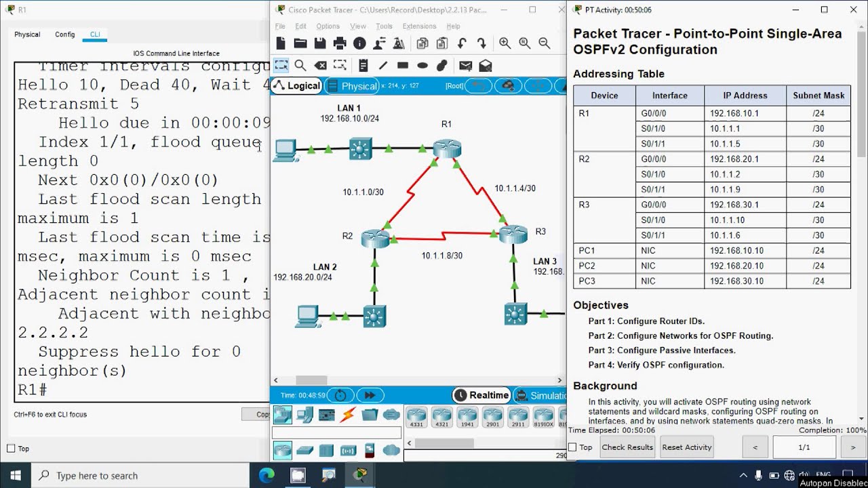Enable Realtime mode
Image resolution: width=868 pixels, height=488 pixels.
(482, 395)
